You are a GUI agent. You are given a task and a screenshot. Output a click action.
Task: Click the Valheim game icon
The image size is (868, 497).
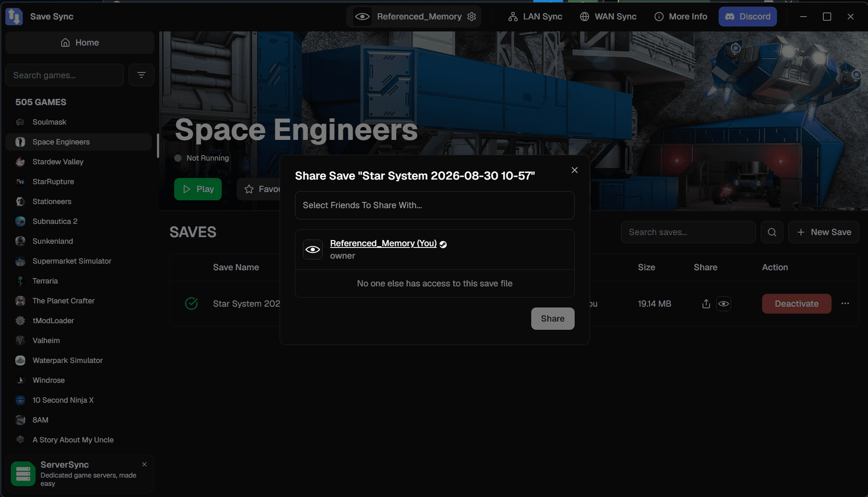click(x=20, y=341)
